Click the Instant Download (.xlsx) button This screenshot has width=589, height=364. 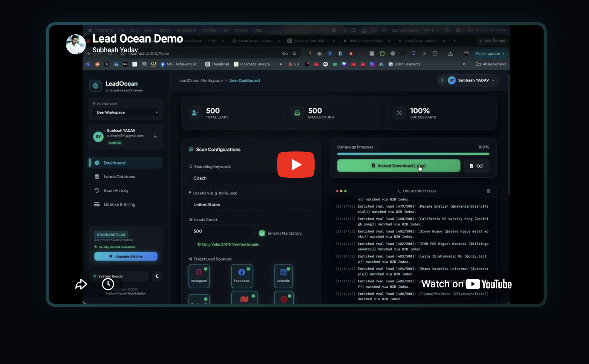coord(399,166)
